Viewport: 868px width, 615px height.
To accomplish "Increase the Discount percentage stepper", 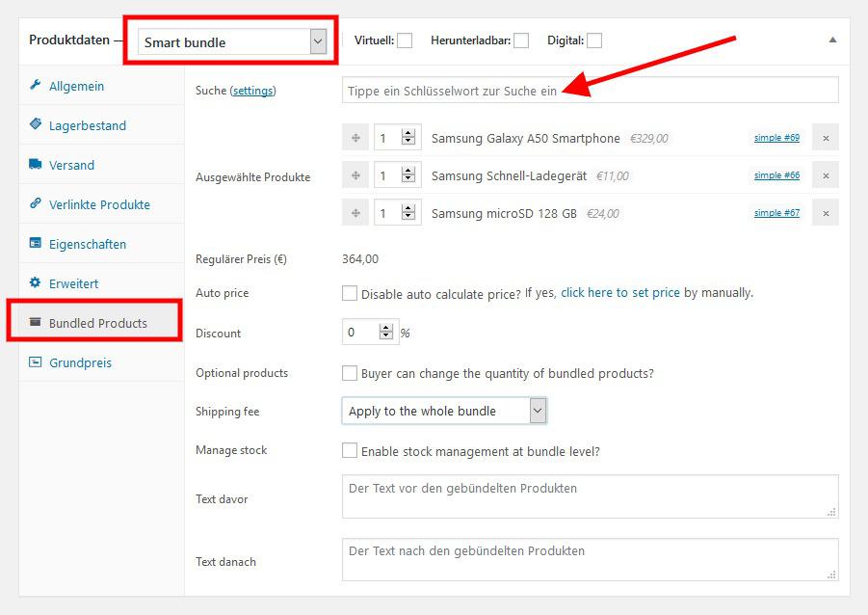I will point(386,328).
